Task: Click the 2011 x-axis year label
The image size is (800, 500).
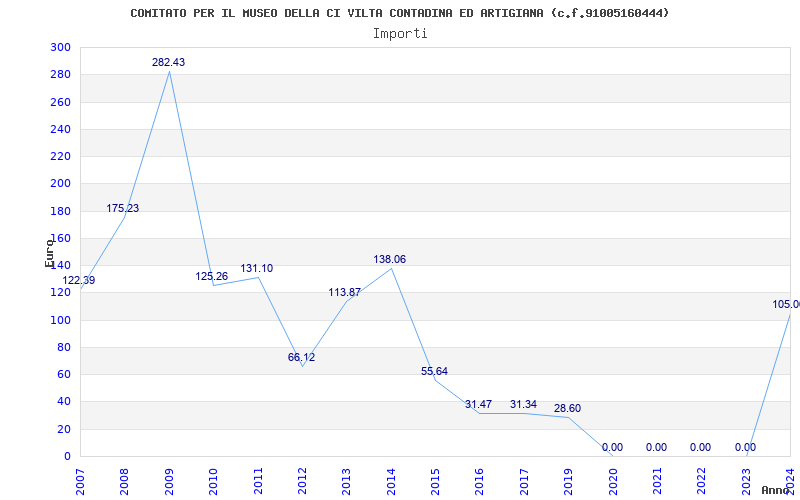Action: click(258, 481)
